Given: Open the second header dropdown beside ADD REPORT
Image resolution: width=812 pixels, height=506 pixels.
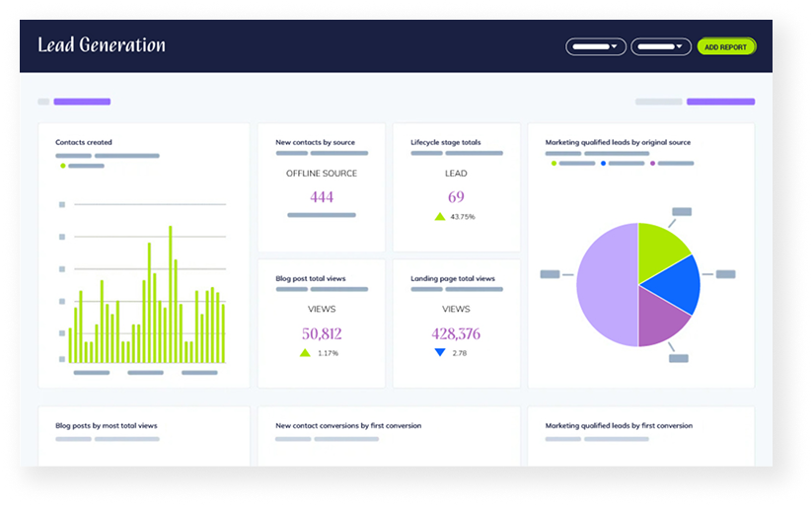Looking at the screenshot, I should pyautogui.click(x=661, y=47).
